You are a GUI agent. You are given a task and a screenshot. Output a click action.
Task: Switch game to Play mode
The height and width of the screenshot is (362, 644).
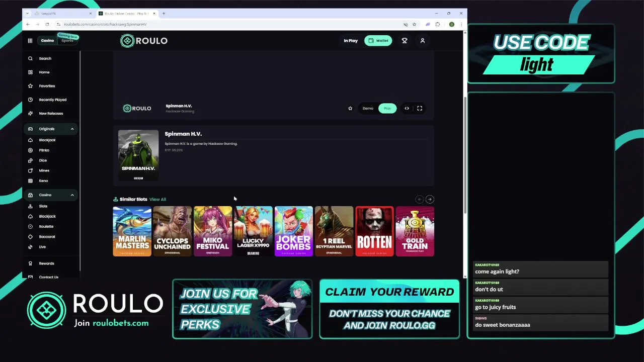(x=387, y=108)
